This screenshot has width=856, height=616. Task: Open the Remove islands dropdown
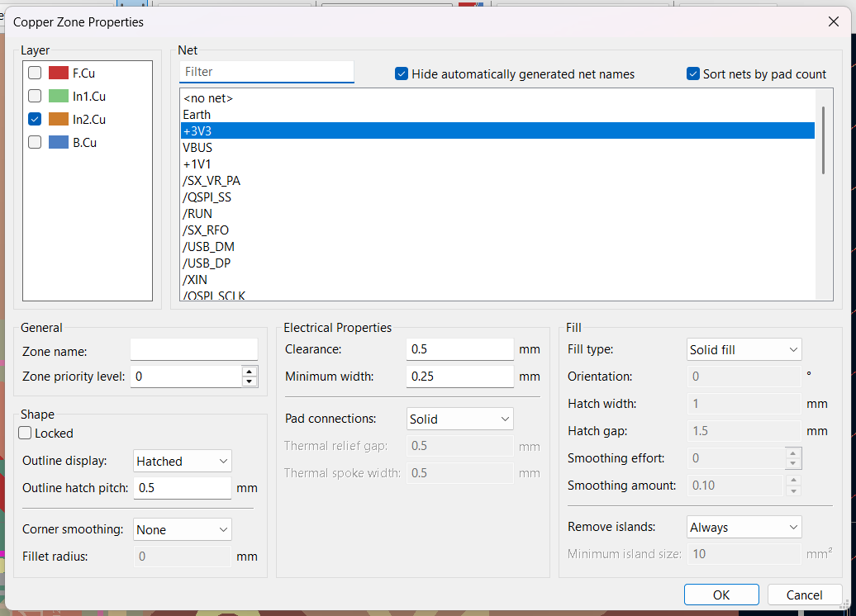click(x=744, y=528)
